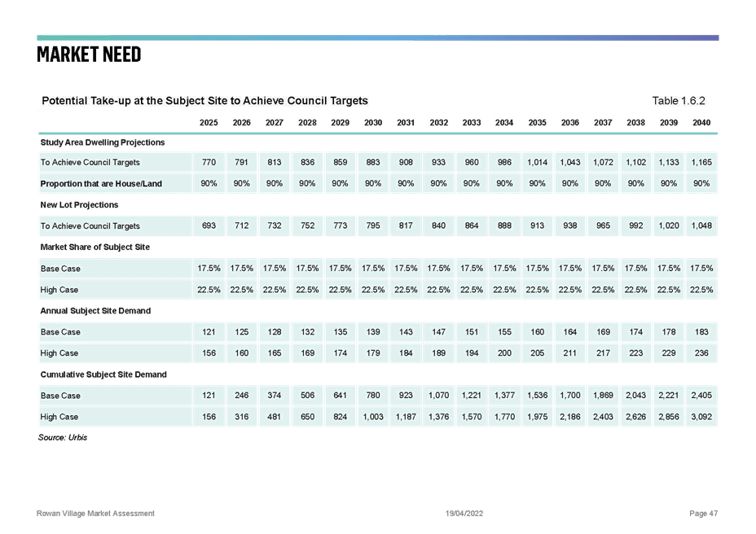The height and width of the screenshot is (534, 756).
Task: Click the 1,014 cell in the 2035 column
Action: 537,163
